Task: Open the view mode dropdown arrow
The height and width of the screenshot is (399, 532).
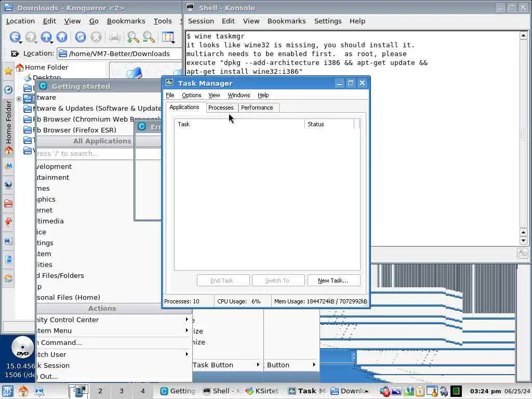Action: pos(174,42)
